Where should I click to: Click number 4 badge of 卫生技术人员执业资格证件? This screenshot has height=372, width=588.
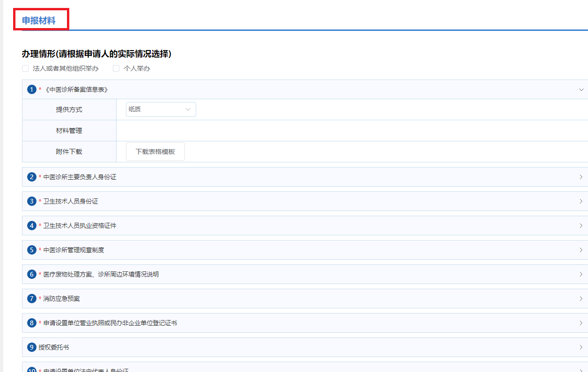coord(31,226)
